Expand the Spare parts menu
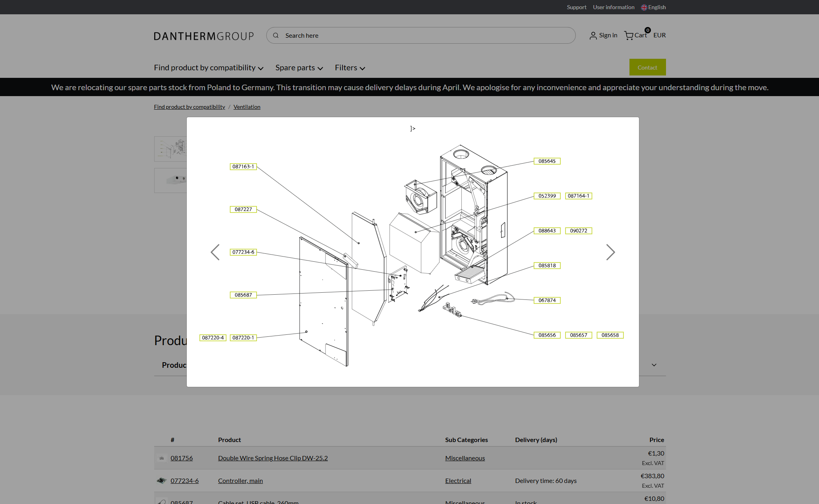The image size is (819, 504). tap(299, 68)
